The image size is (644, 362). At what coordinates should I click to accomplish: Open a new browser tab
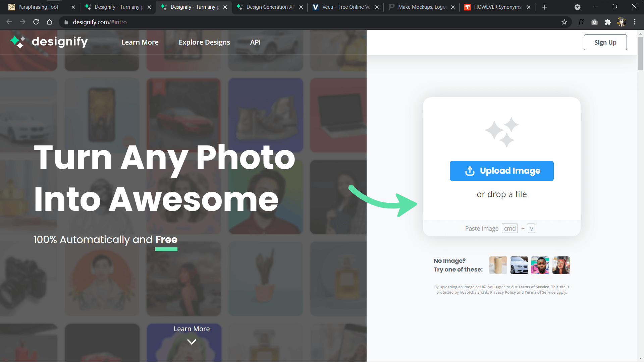(x=545, y=7)
